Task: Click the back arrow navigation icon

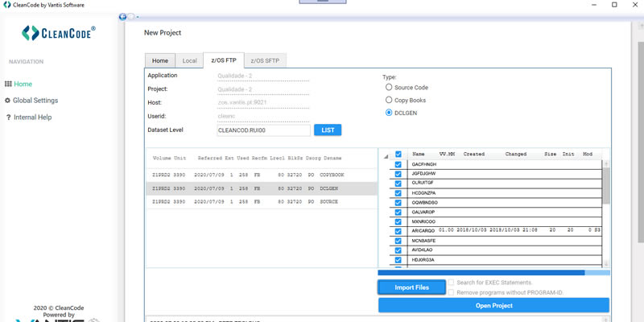Action: coord(122,16)
